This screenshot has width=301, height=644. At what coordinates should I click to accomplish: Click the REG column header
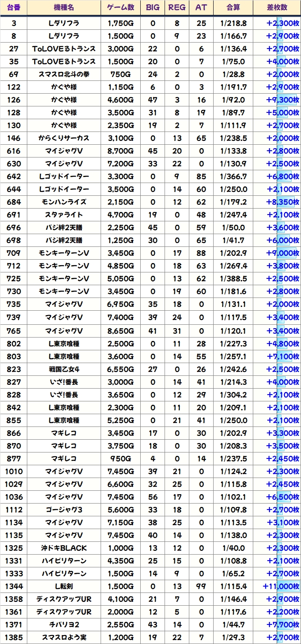[x=177, y=8]
